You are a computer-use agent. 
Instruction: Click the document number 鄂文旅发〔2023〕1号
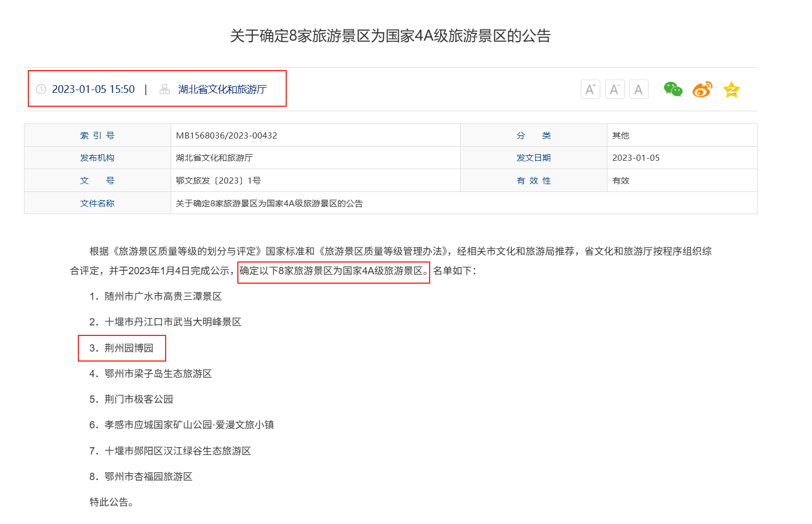click(x=213, y=180)
